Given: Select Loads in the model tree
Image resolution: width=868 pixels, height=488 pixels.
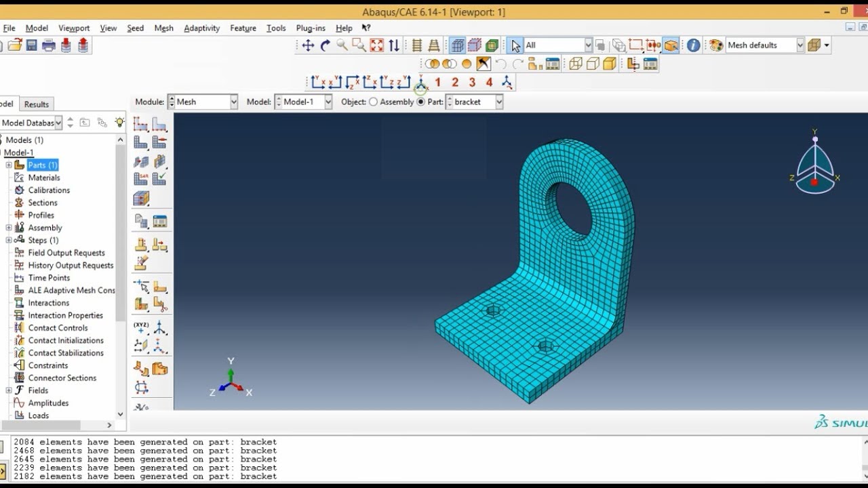Looking at the screenshot, I should 39,415.
